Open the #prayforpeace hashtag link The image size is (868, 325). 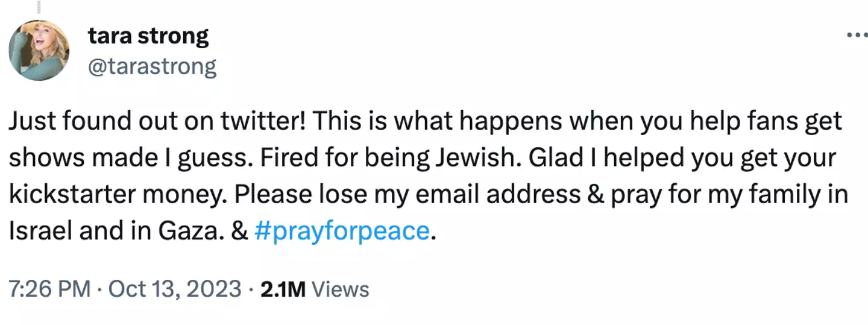coord(343,232)
